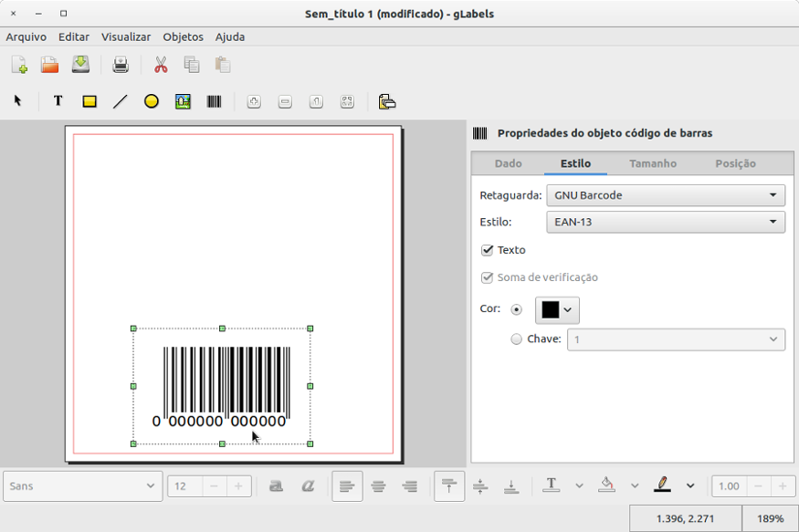Choose the Text object tool
799x532 pixels.
(x=58, y=101)
